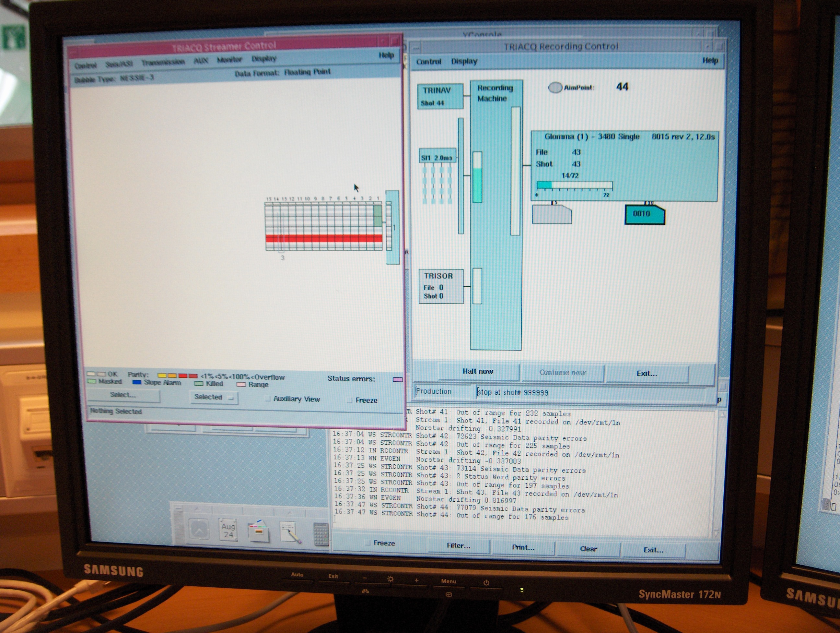840x633 pixels.
Task: Check Freeze in the Streamer Control window
Action: 350,400
